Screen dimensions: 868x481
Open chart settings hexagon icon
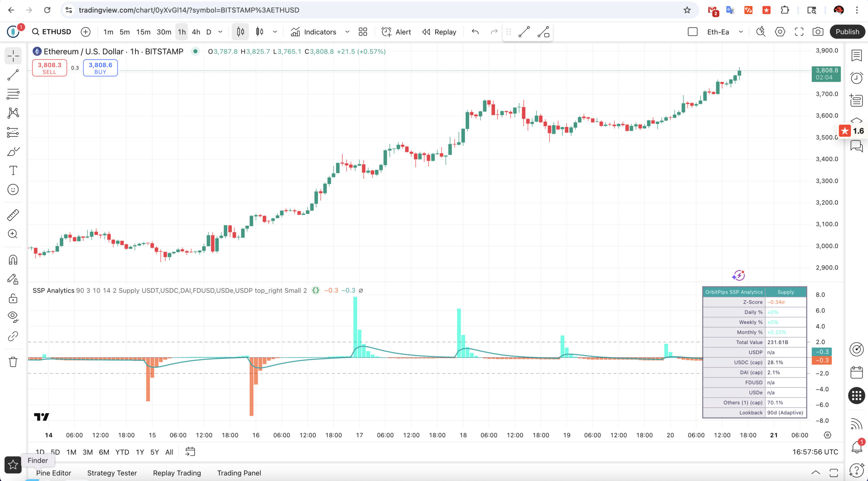pyautogui.click(x=780, y=32)
